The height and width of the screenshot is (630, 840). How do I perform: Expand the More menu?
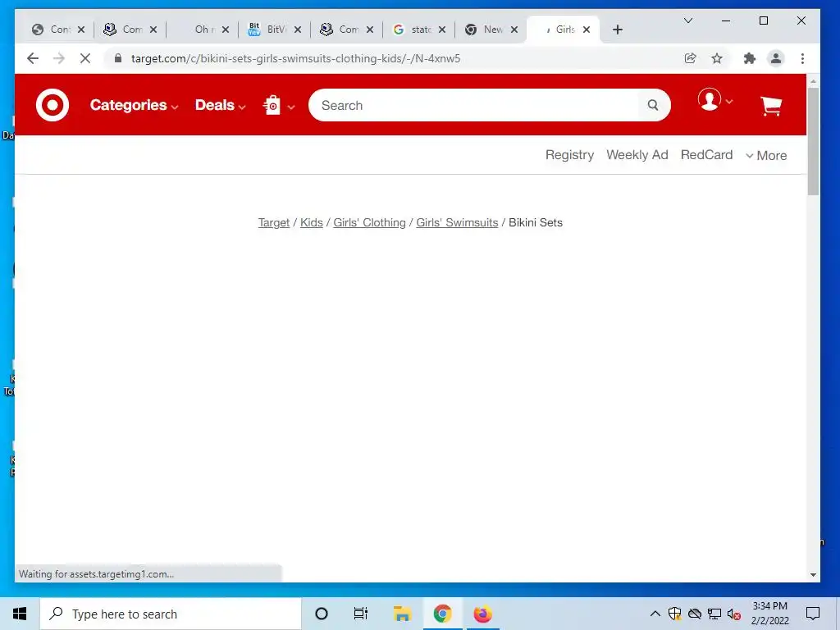tap(766, 155)
